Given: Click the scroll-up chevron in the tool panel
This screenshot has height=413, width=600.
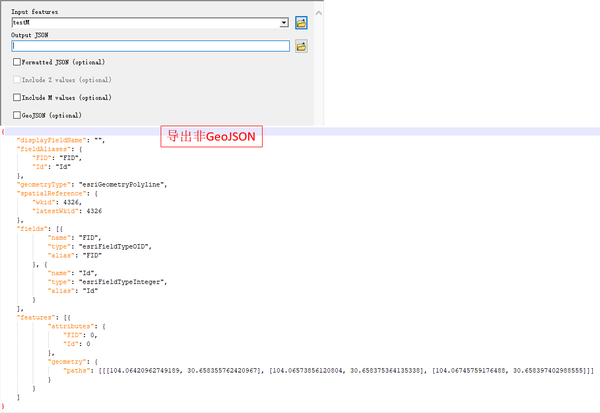Looking at the screenshot, I should click(x=318, y=13).
